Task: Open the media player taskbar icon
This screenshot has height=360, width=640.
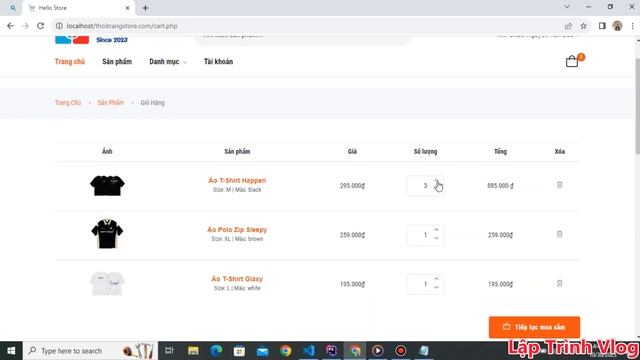Action: coord(378,351)
